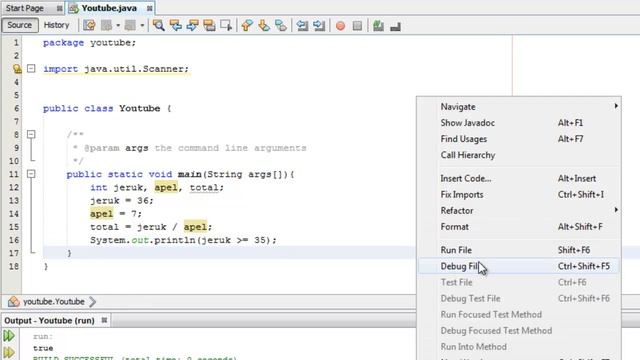The height and width of the screenshot is (360, 640).
Task: Close the Youtube.java tab
Action: tap(150, 8)
